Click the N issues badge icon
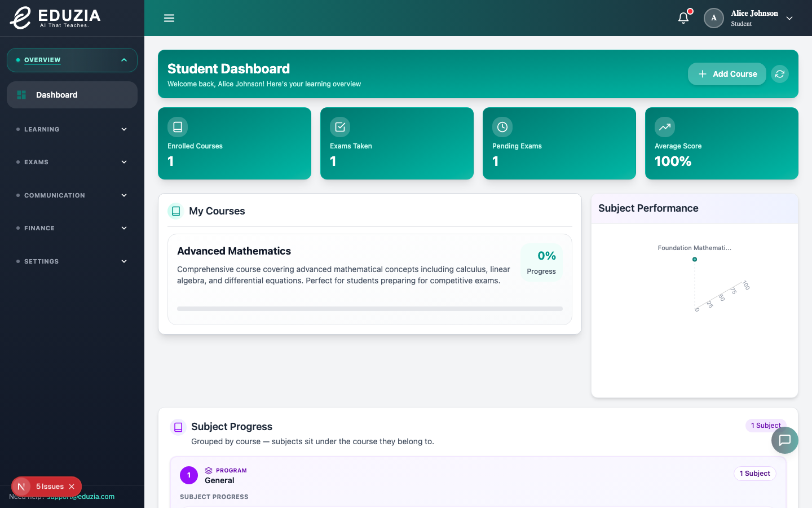Screen dimensions: 812x508 click(21, 487)
